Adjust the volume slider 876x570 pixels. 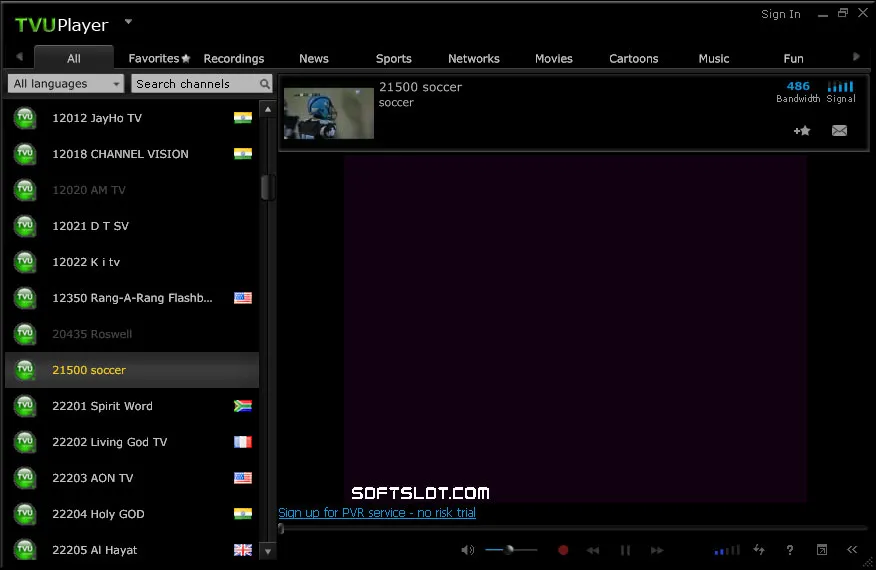pos(511,550)
